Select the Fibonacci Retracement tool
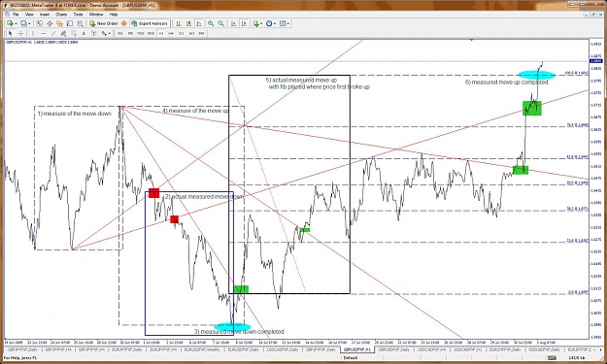 click(74, 33)
